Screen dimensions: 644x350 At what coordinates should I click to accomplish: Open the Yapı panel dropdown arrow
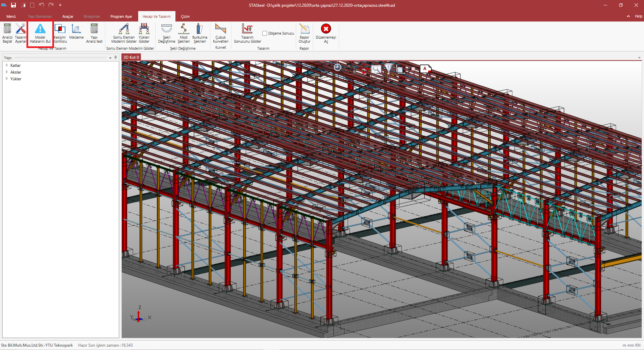[x=110, y=58]
